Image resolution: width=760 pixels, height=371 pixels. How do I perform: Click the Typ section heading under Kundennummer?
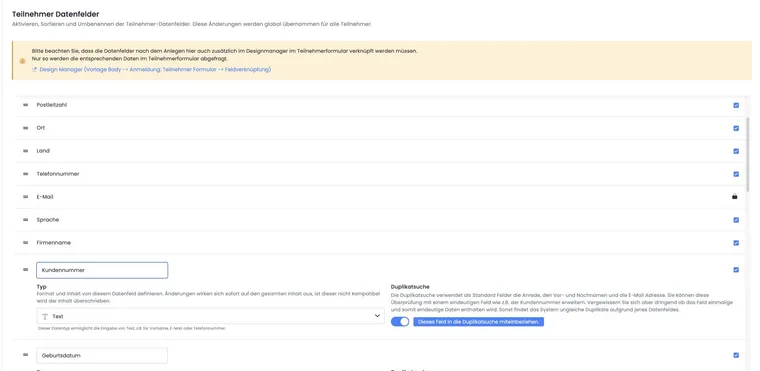click(41, 287)
